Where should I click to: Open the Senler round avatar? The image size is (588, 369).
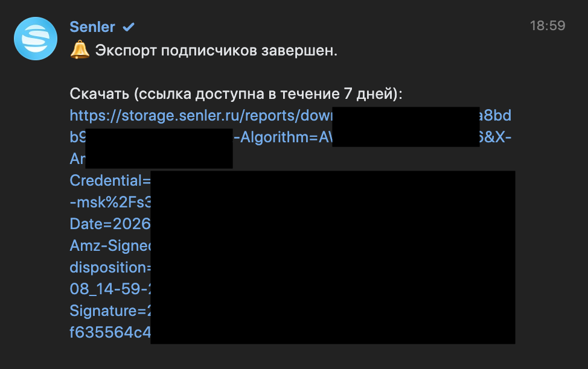[36, 39]
